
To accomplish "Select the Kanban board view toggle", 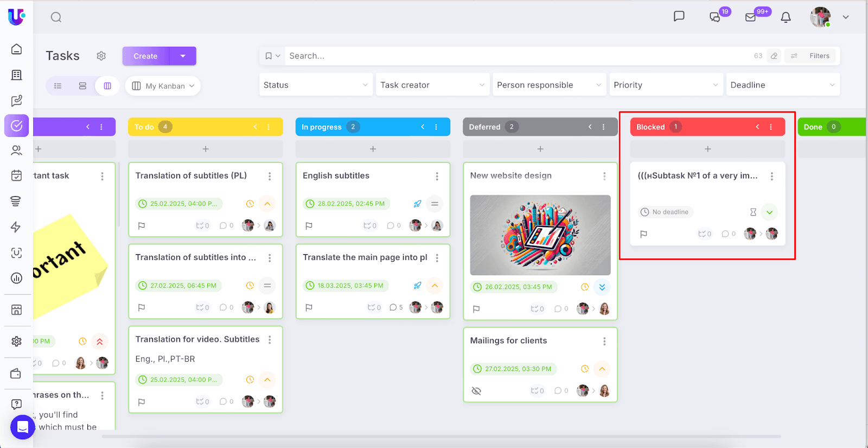I will point(107,86).
